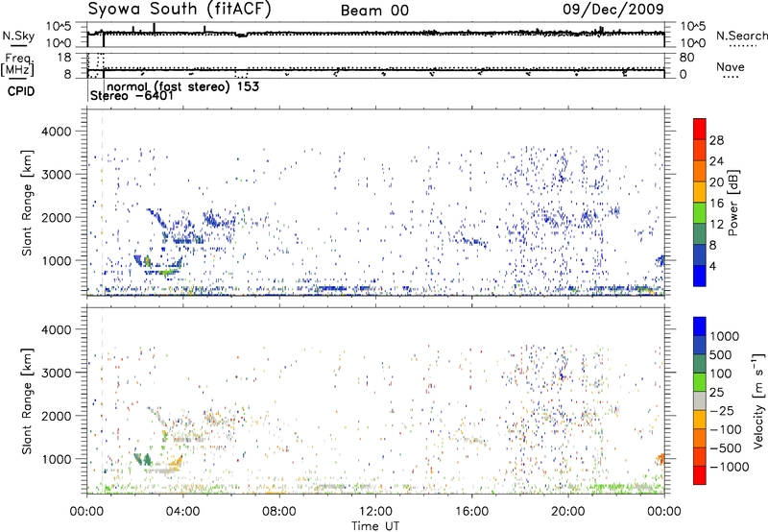Click orange echo patch near midnight in velocity panel
Screen dimensions: 768x532
[x=660, y=459]
